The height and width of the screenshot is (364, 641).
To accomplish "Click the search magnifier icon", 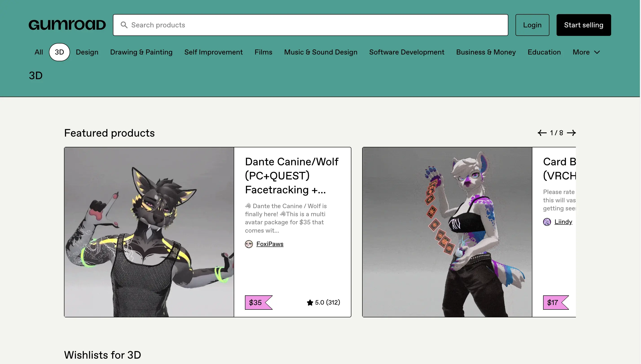I will pyautogui.click(x=124, y=25).
